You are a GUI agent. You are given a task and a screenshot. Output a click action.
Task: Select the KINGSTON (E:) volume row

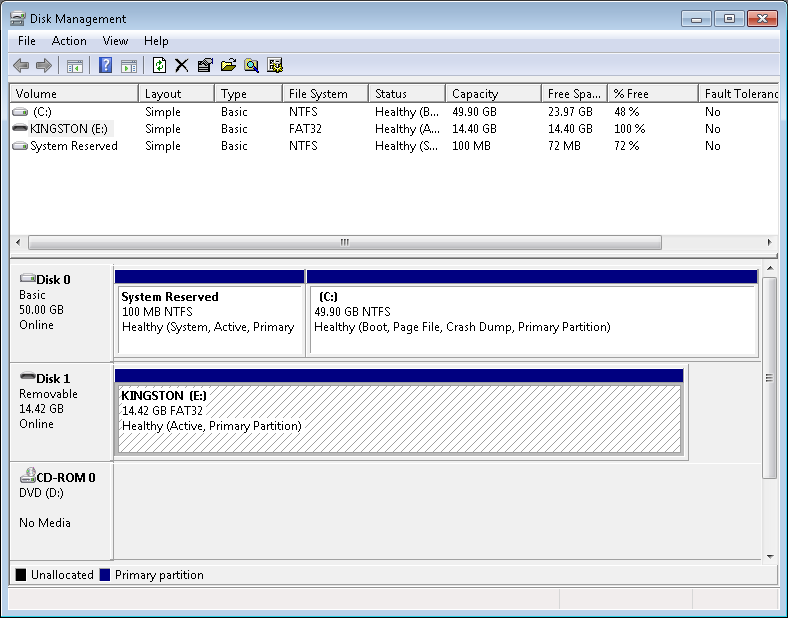[x=70, y=129]
